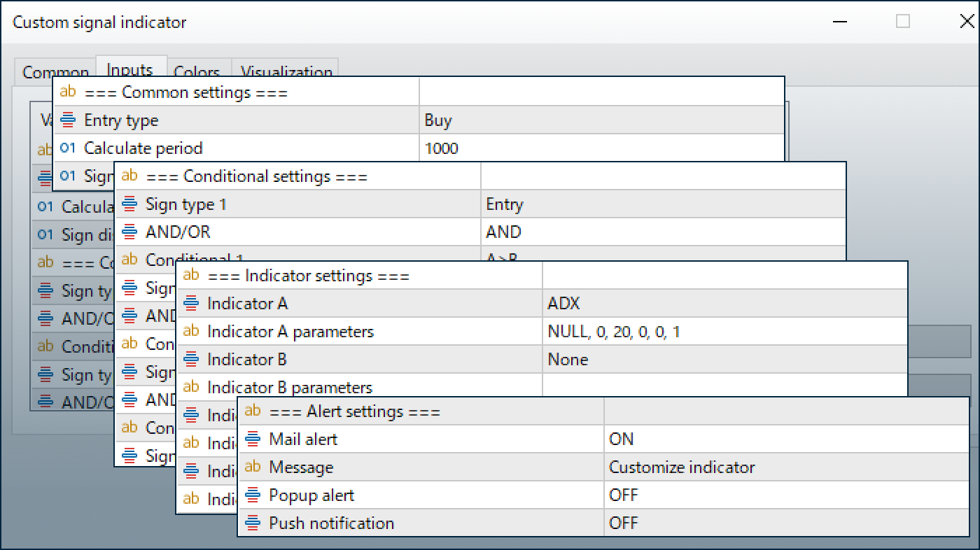Click the string icon beside Indicator settings
The height and width of the screenshot is (550, 980).
[191, 275]
